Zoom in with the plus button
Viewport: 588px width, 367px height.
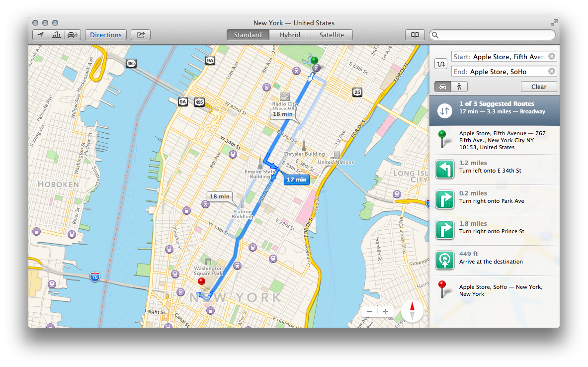point(386,312)
